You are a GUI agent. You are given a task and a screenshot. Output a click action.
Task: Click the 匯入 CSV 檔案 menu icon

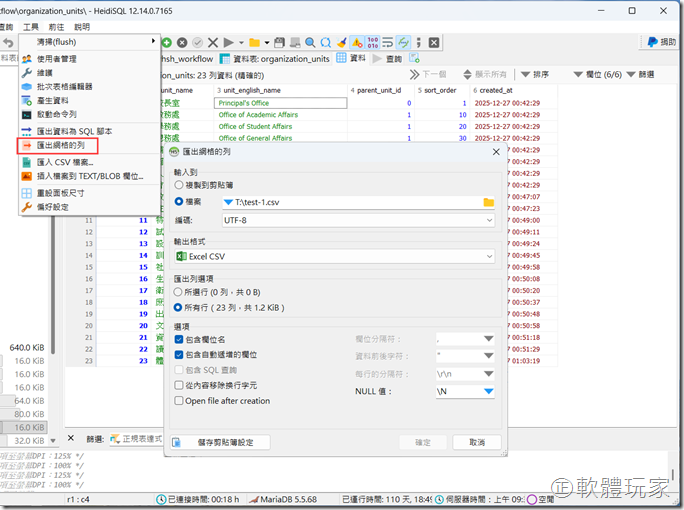click(27, 161)
